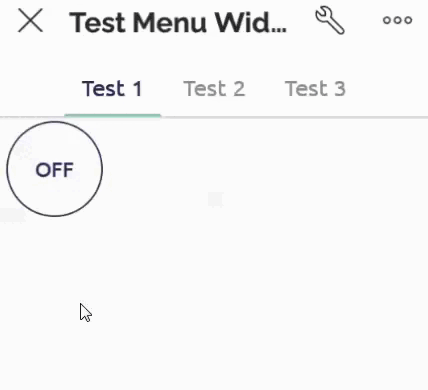Click the truncated project title text
This screenshot has width=428, height=390.
(x=178, y=22)
